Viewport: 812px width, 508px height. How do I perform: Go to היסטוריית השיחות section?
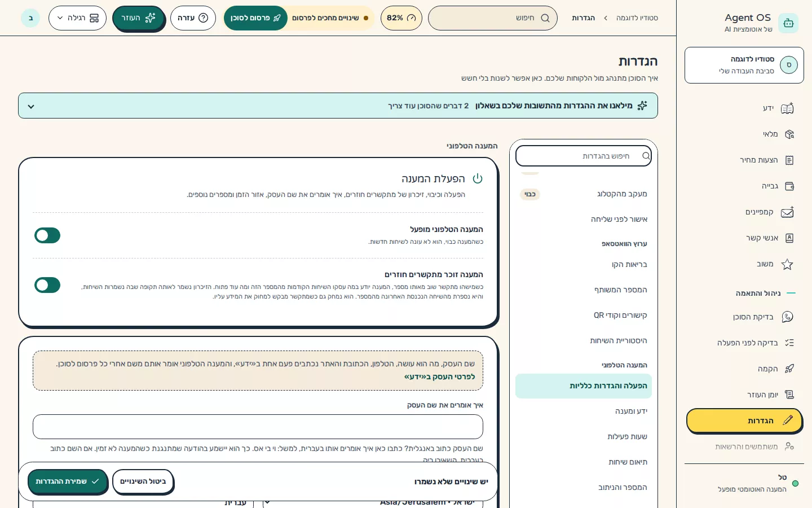point(584,341)
